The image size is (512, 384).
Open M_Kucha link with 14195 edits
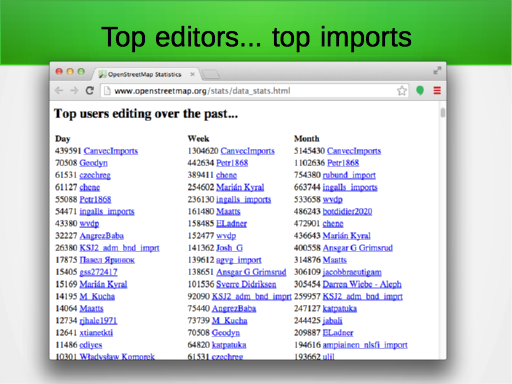(x=97, y=296)
